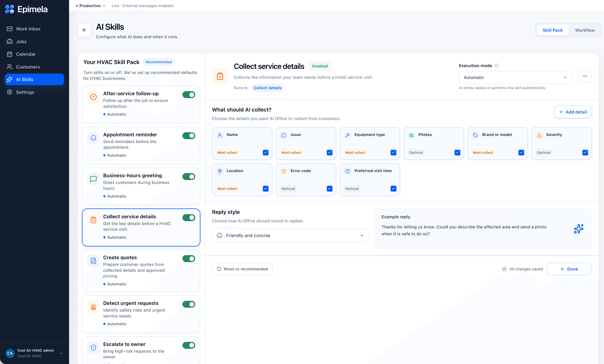
Task: Click the Preferred visit time clock icon
Action: tap(348, 171)
